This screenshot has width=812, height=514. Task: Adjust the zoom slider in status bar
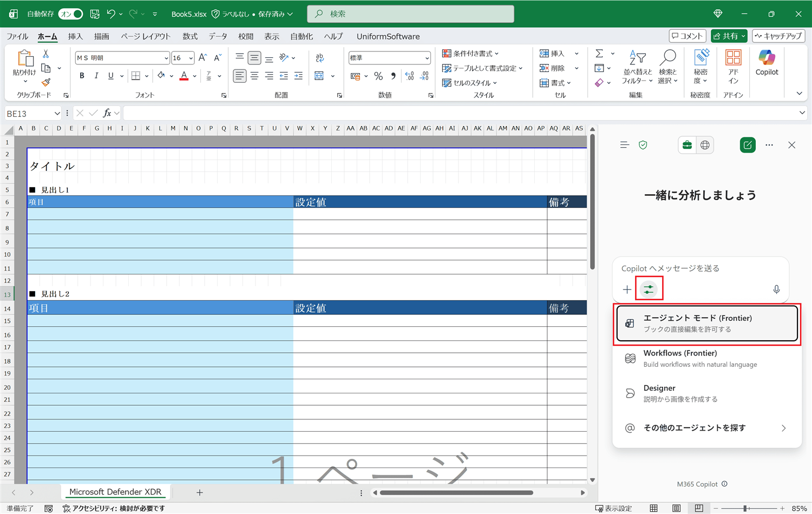[745, 509]
